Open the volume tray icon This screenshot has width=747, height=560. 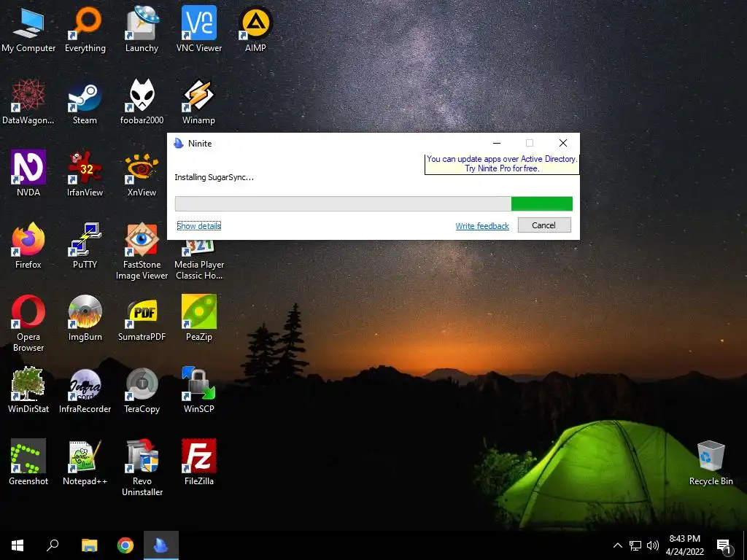(653, 545)
